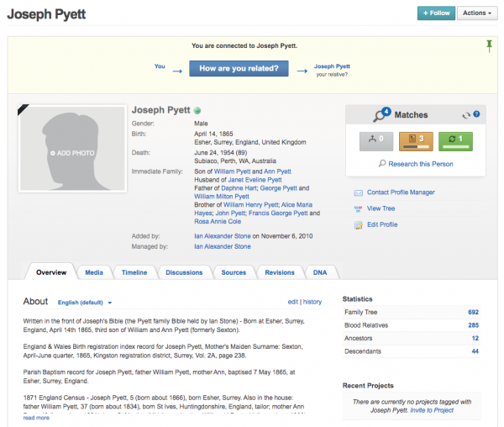This screenshot has width=504, height=427.
Task: Click the public profile globe icon by name
Action: coord(197,111)
